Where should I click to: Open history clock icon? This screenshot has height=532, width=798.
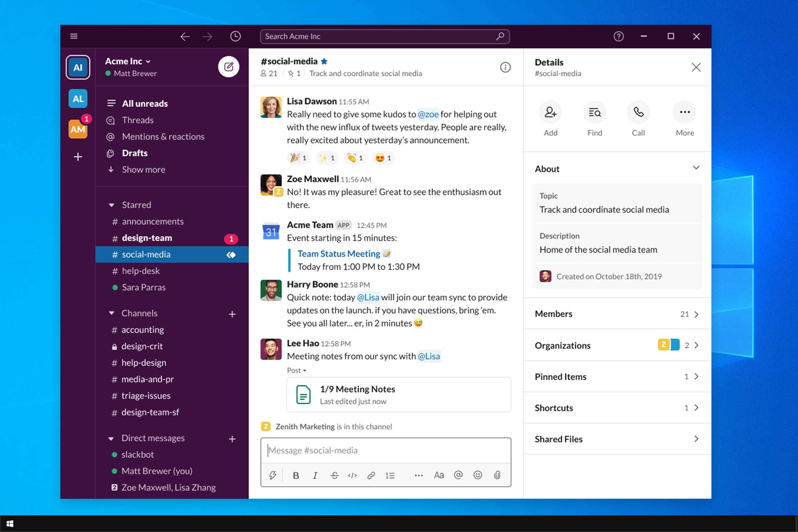point(235,36)
